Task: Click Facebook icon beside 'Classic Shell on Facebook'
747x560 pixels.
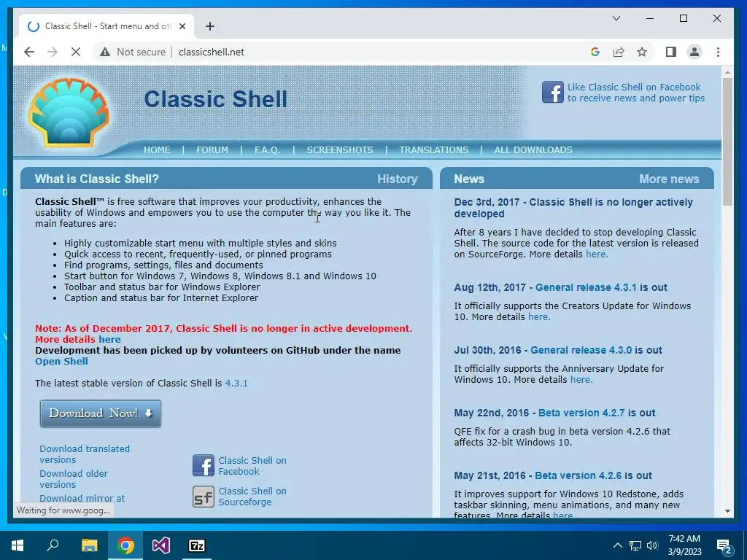Action: [204, 465]
